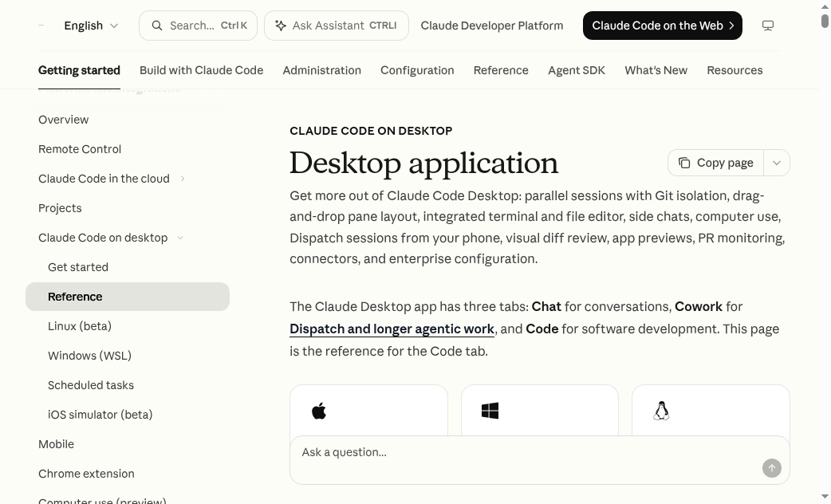Click the scrollbar down arrow
Image resolution: width=831 pixels, height=504 pixels.
pos(825,498)
